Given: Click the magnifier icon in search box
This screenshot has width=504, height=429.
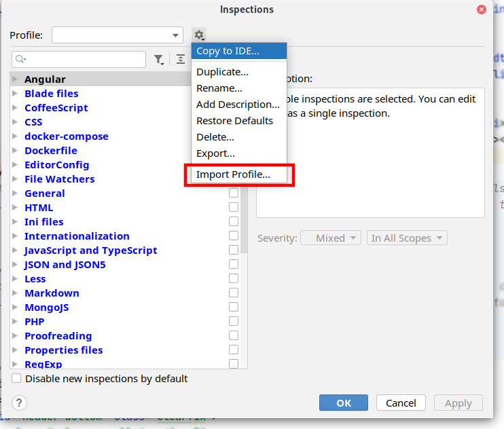Looking at the screenshot, I should (20, 60).
